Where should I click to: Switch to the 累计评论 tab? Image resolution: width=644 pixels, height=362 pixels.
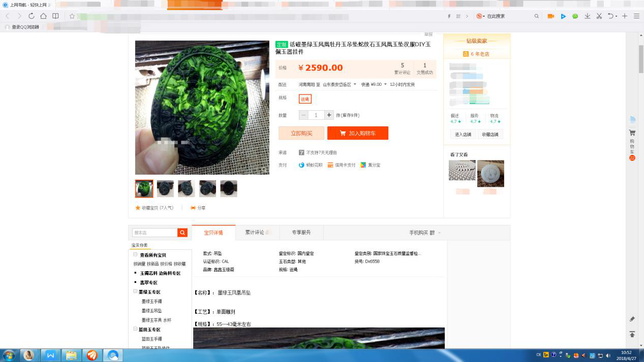255,233
